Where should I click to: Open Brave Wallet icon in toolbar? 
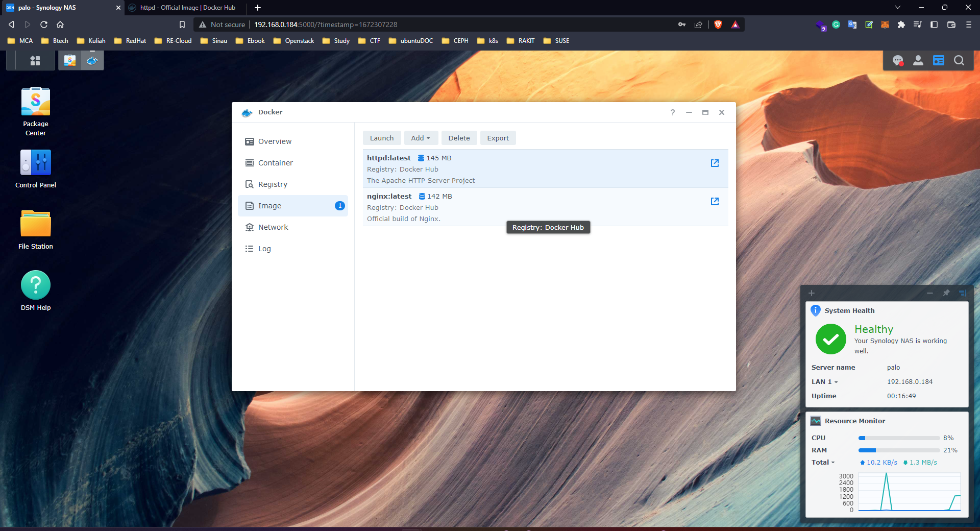[951, 25]
